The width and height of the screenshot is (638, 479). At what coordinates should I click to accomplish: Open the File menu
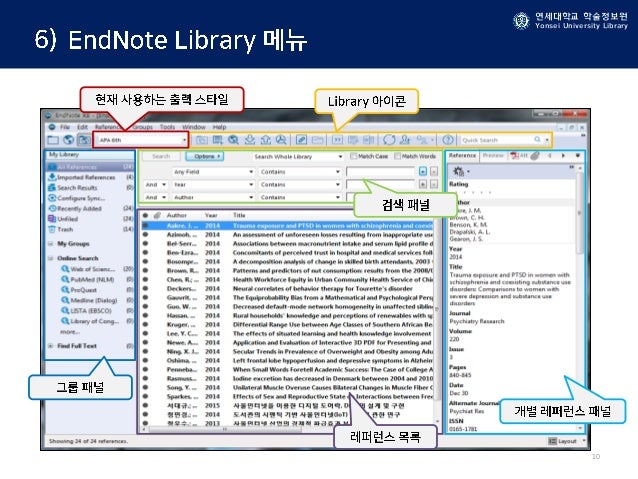(x=65, y=127)
